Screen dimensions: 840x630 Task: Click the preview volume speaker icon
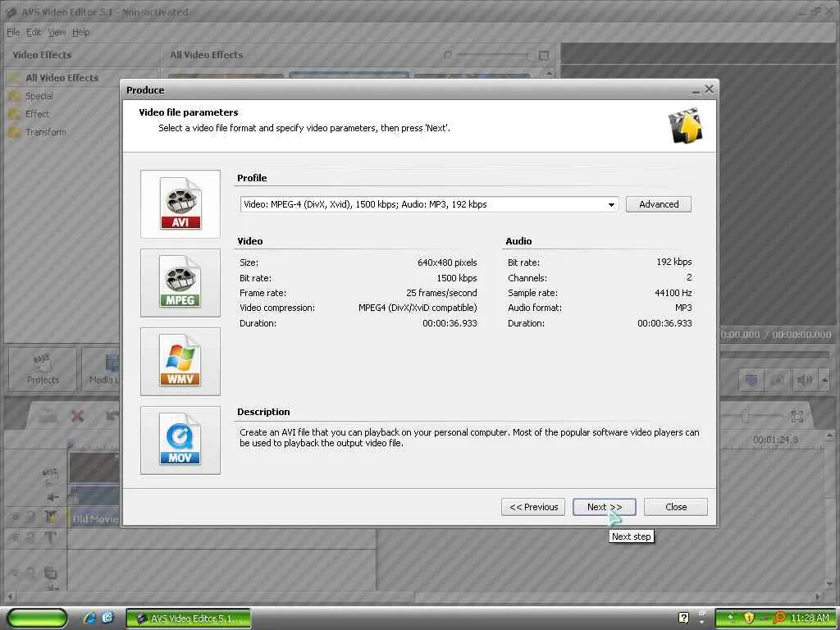click(804, 381)
